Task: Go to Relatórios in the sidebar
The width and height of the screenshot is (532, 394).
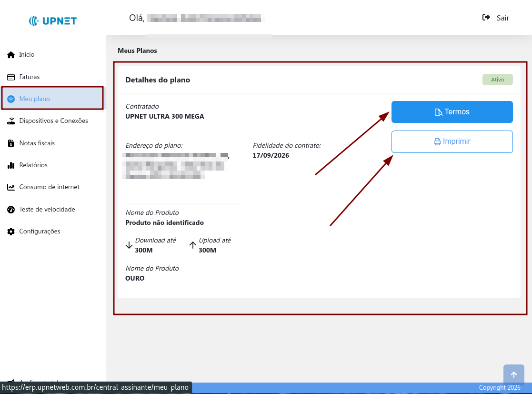Action: pyautogui.click(x=33, y=165)
